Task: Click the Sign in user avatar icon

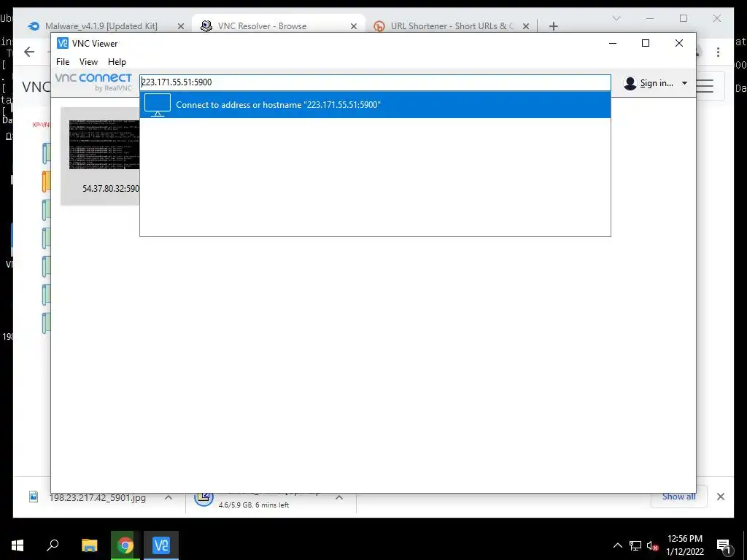Action: tap(630, 83)
